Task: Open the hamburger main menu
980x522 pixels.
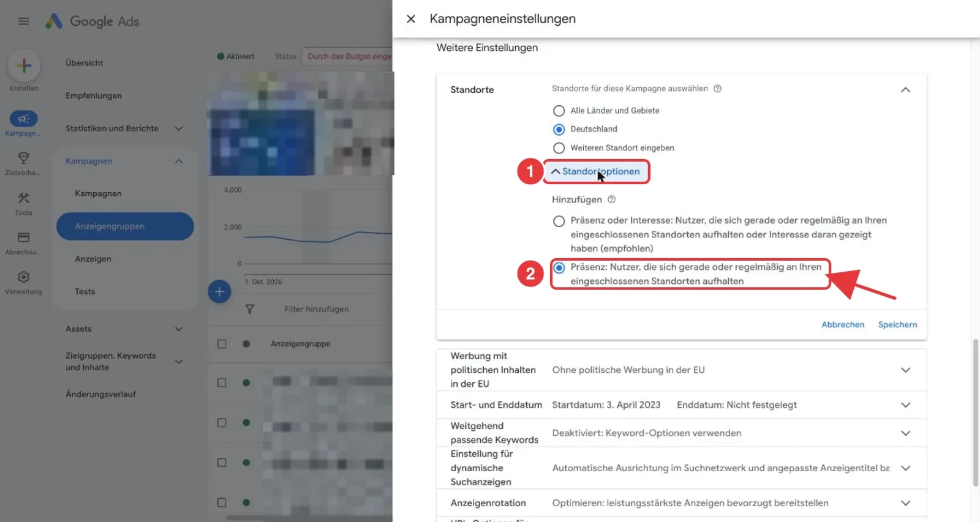Action: (x=23, y=21)
